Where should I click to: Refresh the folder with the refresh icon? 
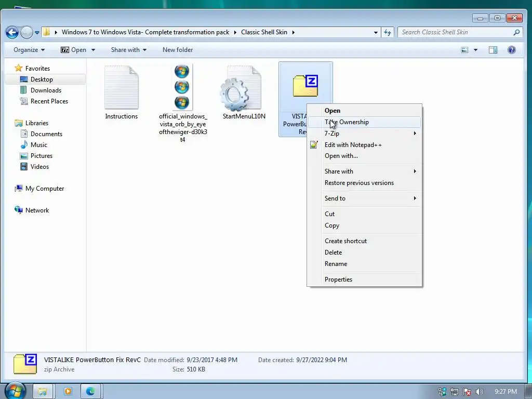(x=388, y=33)
